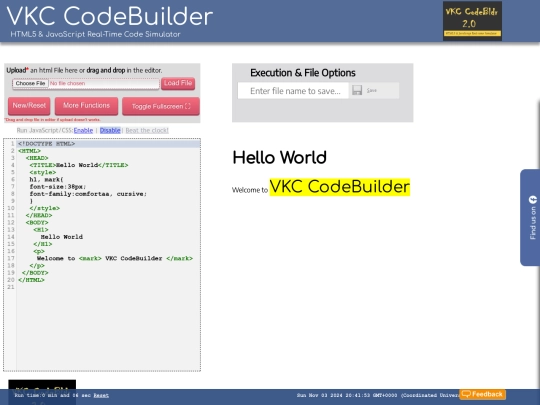Click the <TITLE>Hello World</TITLE> code line
This screenshot has width=540, height=405.
79,165
